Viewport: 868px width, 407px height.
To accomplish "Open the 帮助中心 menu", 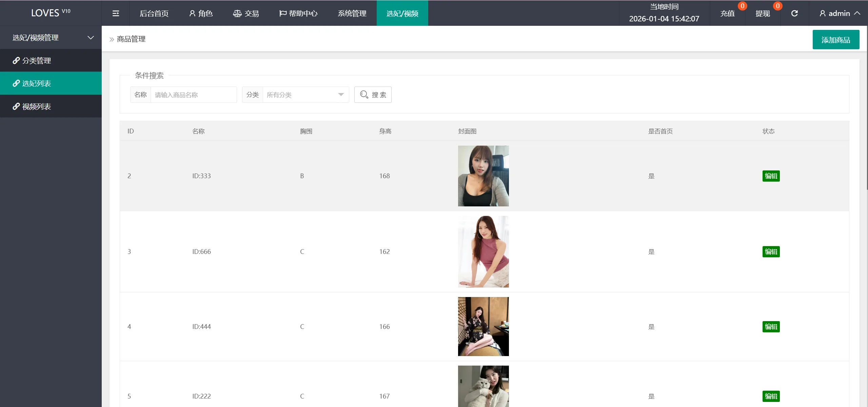I will point(298,13).
